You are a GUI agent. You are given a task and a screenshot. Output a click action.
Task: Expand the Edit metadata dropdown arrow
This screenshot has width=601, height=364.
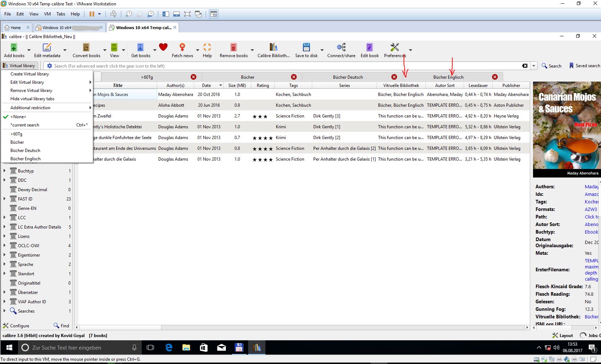pyautogui.click(x=65, y=50)
